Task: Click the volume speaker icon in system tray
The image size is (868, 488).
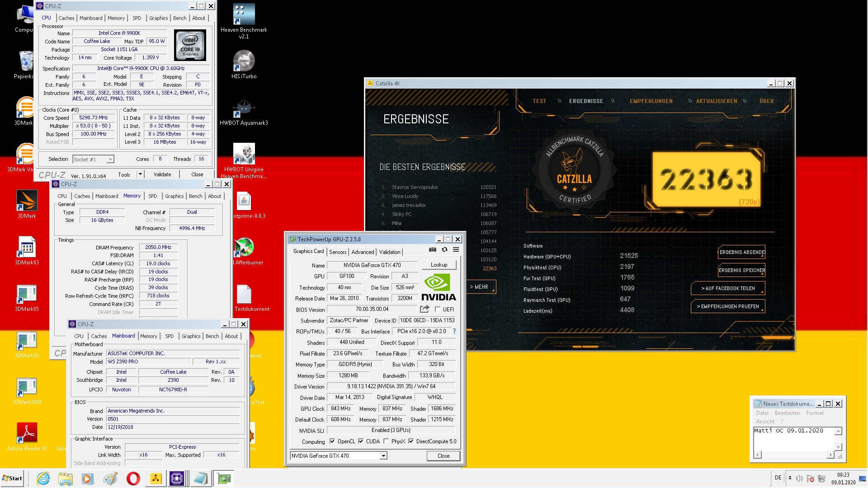Action: point(799,478)
